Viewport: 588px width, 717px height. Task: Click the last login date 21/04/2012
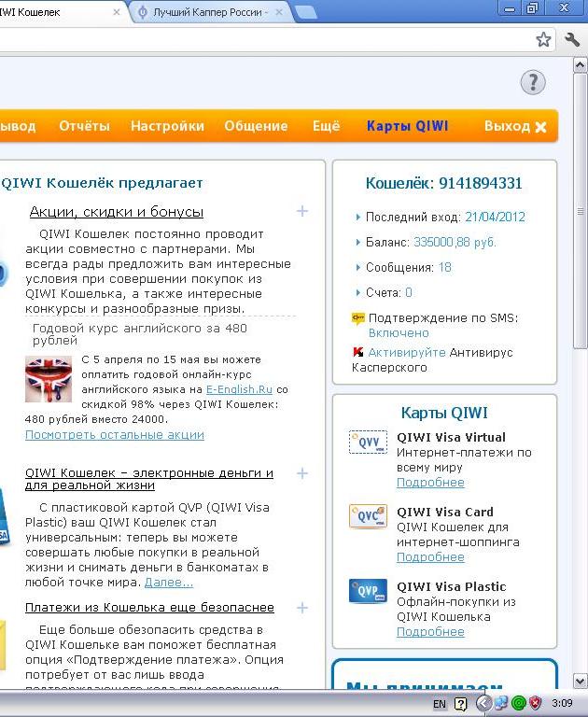tap(496, 217)
